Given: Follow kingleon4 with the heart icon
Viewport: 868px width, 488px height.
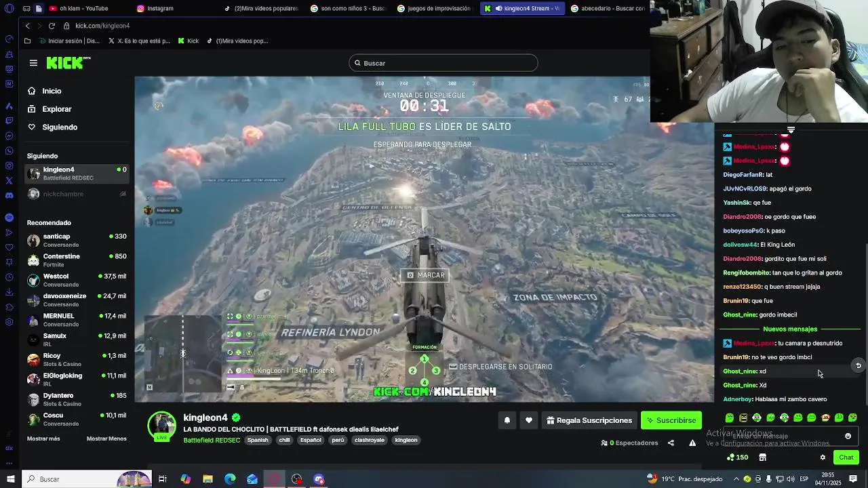Looking at the screenshot, I should coord(529,420).
